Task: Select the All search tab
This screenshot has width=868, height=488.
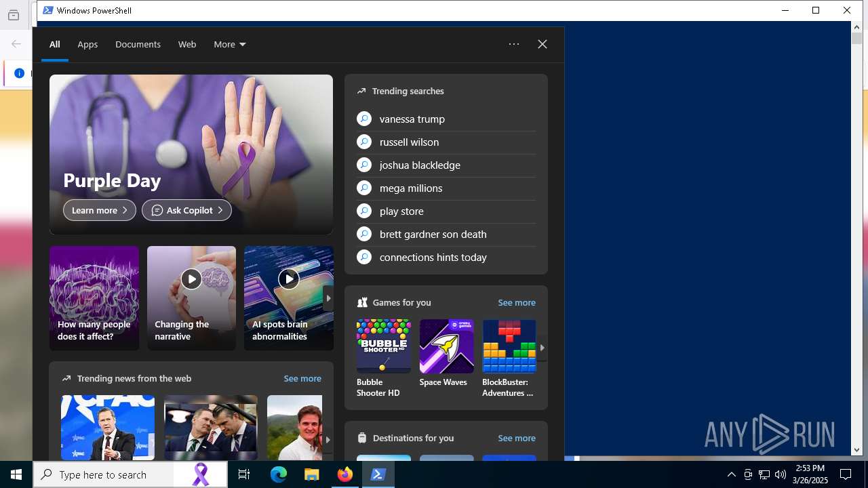Action: click(55, 44)
